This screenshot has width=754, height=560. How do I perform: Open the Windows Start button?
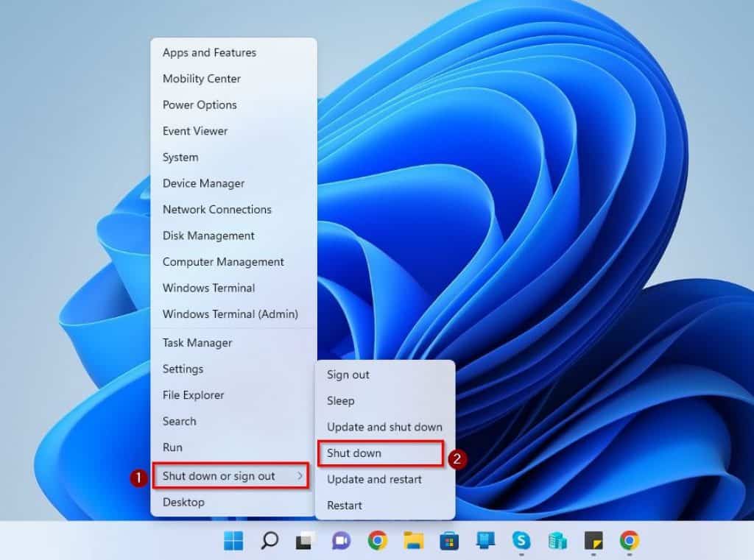coord(233,541)
